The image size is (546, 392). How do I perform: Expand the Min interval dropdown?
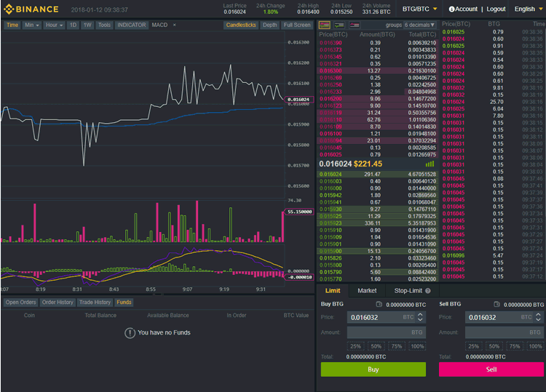click(x=32, y=25)
